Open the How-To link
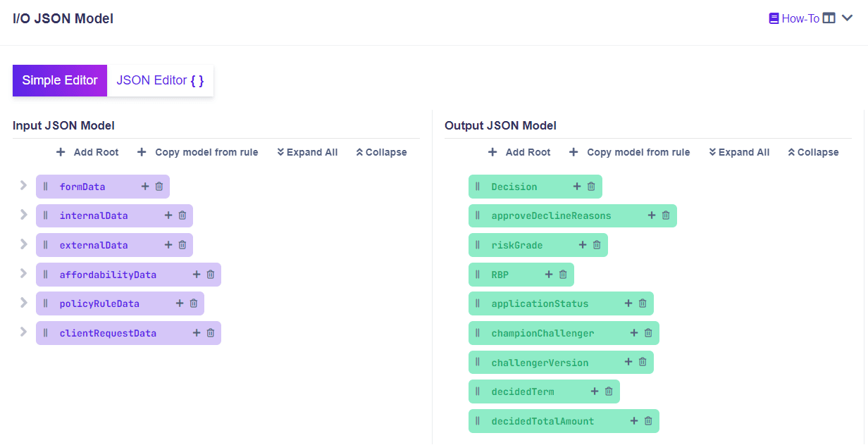Viewport: 868px width, 445px height. (x=794, y=18)
